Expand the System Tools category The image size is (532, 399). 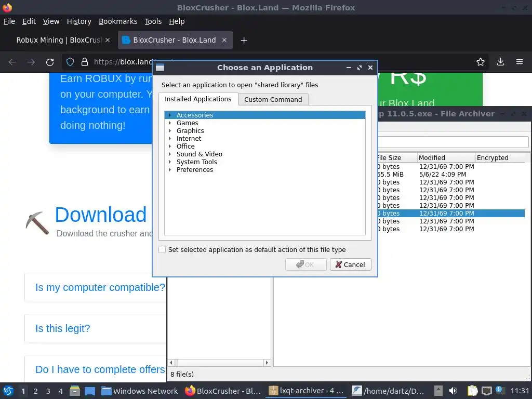(170, 162)
